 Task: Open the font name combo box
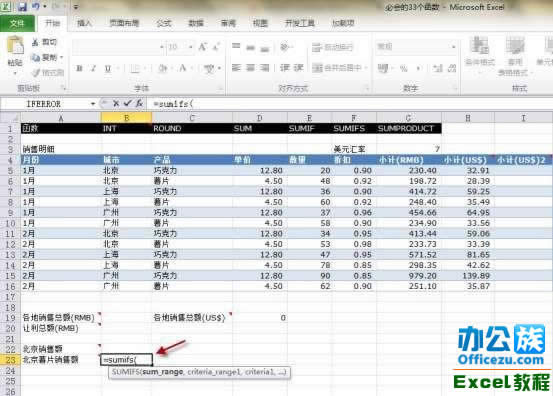point(162,47)
